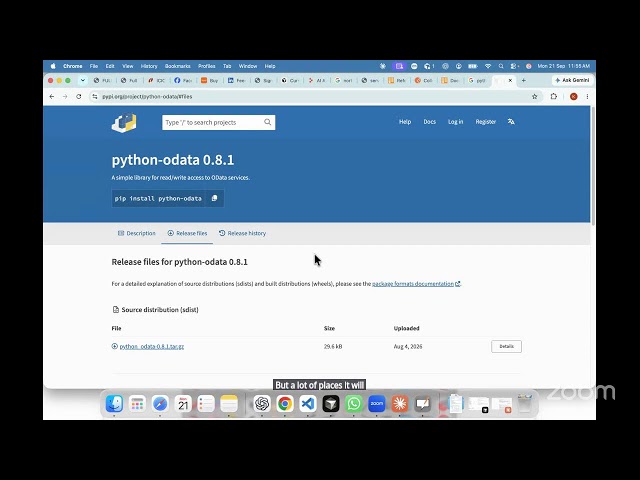
Task: Open the language selector icon next to Register
Action: 511,122
